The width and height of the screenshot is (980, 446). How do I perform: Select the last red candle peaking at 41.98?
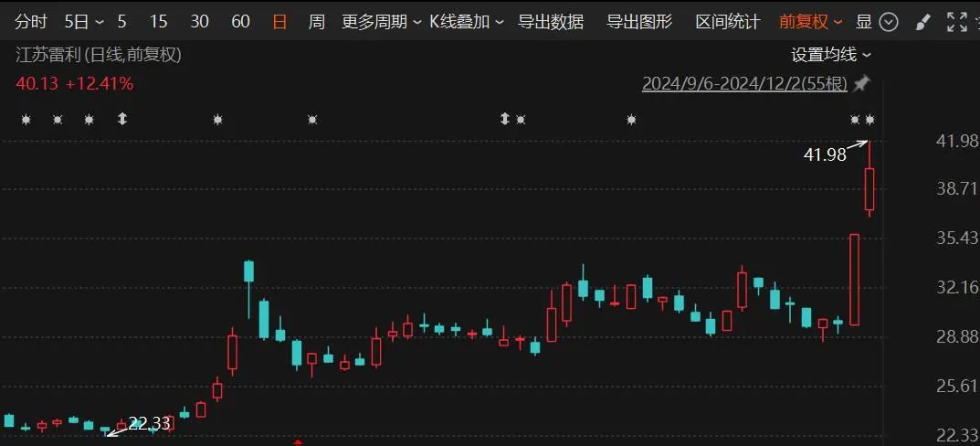869,189
